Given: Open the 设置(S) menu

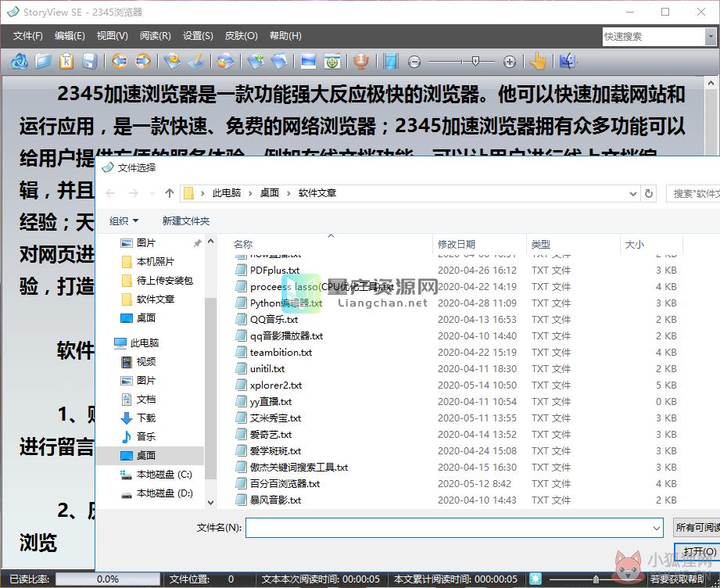Looking at the screenshot, I should [198, 36].
